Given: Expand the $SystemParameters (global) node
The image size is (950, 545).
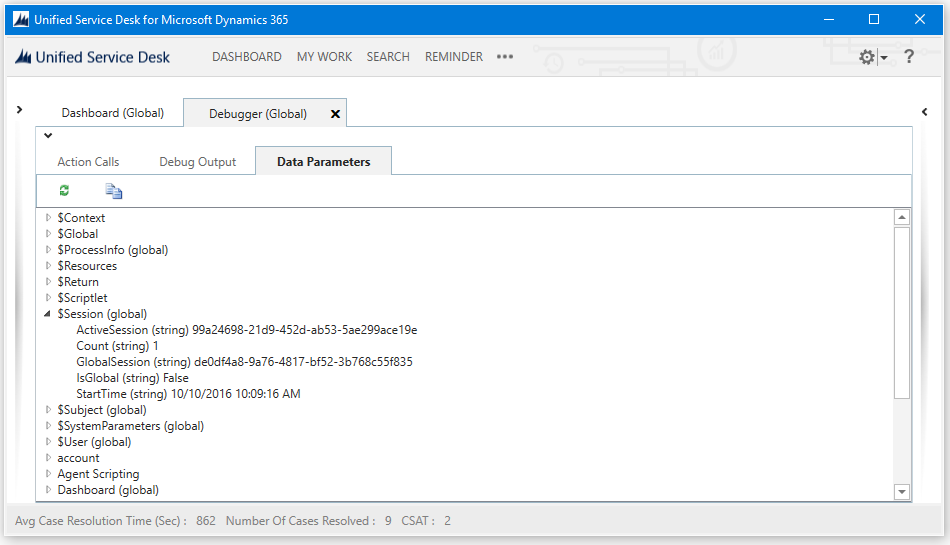Looking at the screenshot, I should [x=48, y=426].
